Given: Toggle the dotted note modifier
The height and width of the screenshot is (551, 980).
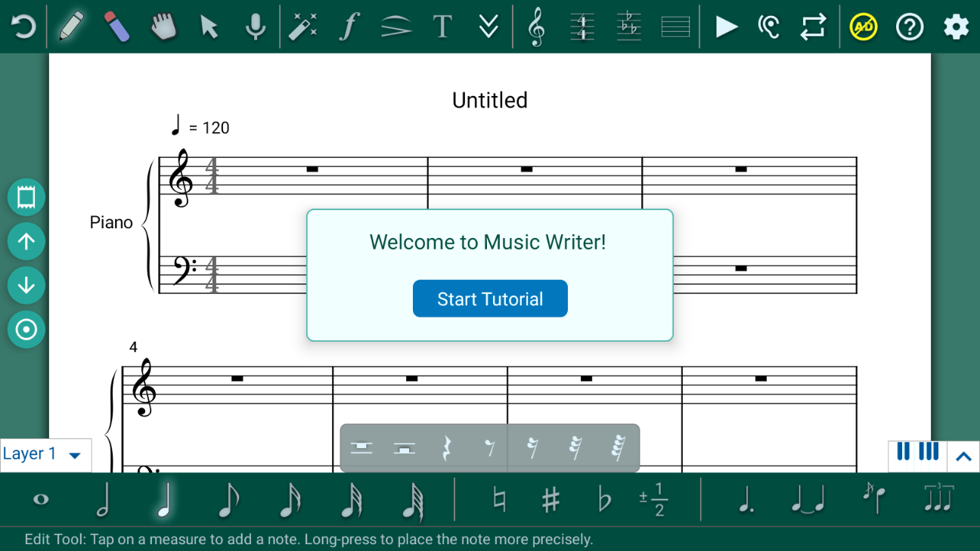Looking at the screenshot, I should (x=745, y=500).
